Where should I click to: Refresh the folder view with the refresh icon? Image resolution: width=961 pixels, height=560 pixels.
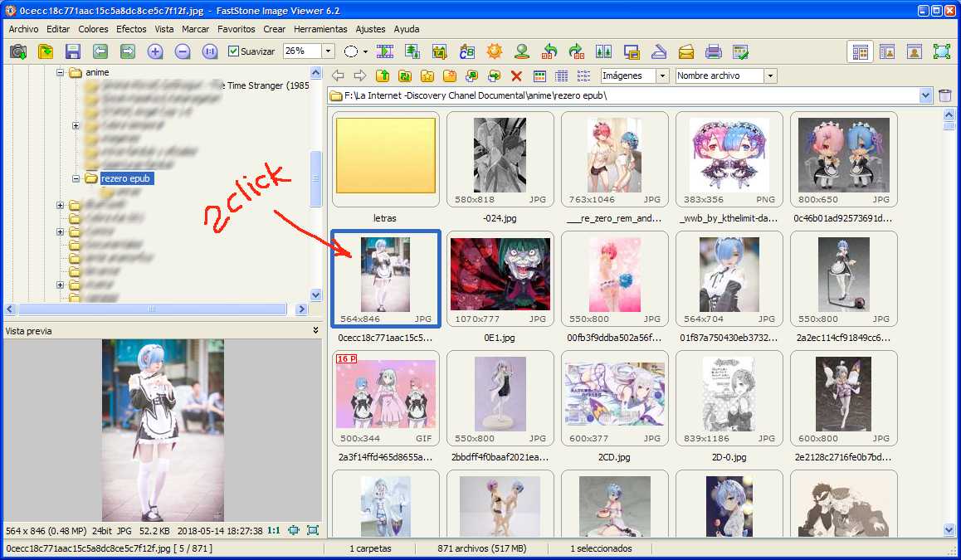click(404, 76)
